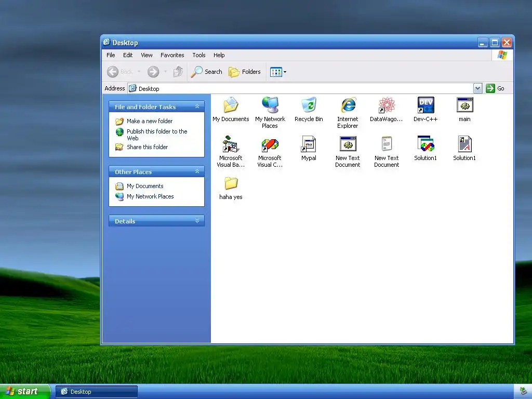Click Publish this folder to the Web
This screenshot has width=532, height=399.
157,135
